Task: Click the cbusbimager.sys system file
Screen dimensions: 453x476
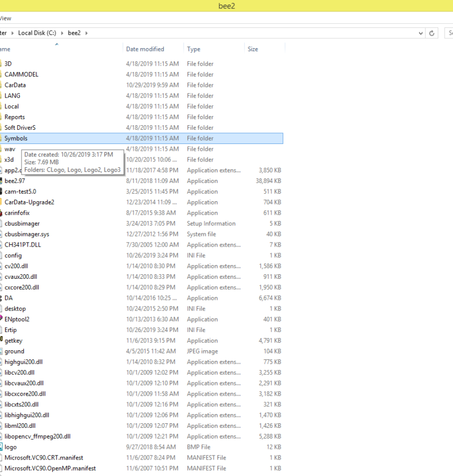Action: click(27, 234)
